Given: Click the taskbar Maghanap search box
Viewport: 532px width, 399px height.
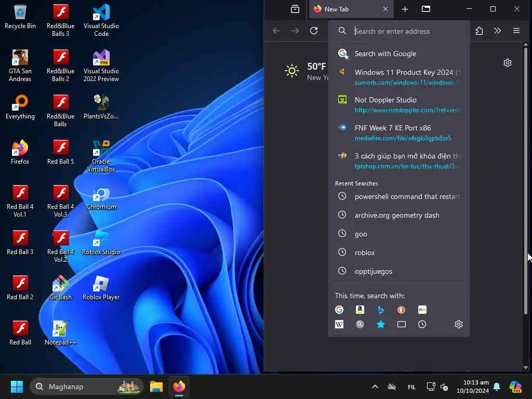Looking at the screenshot, I should [x=87, y=387].
